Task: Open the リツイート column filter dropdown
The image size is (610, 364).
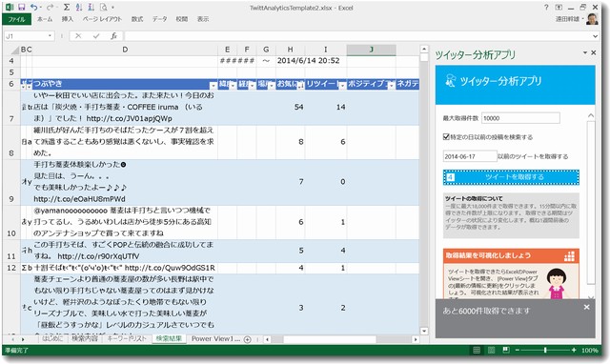Action: pos(342,86)
